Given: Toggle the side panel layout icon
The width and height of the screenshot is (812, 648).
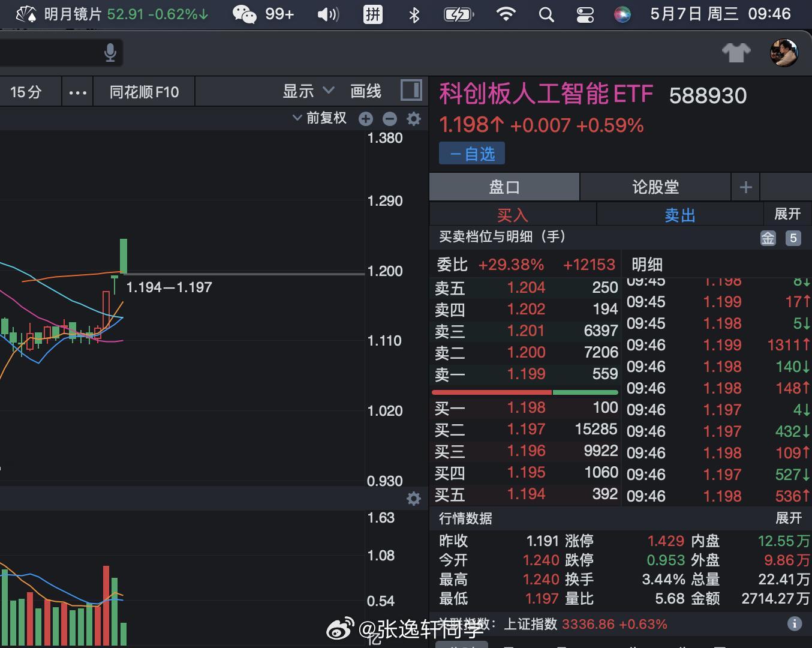Looking at the screenshot, I should coord(411,91).
